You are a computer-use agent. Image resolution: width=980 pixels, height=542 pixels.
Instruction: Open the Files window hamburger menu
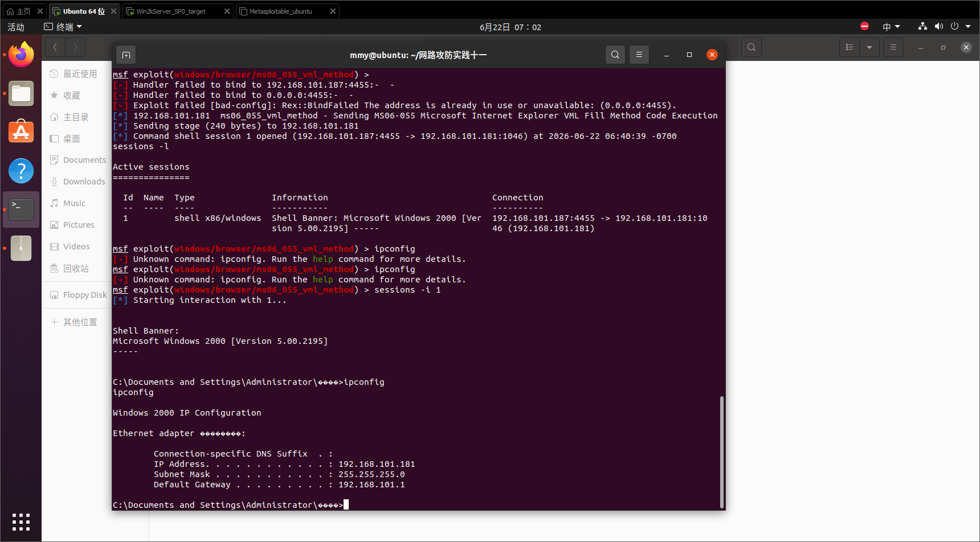coord(893,47)
